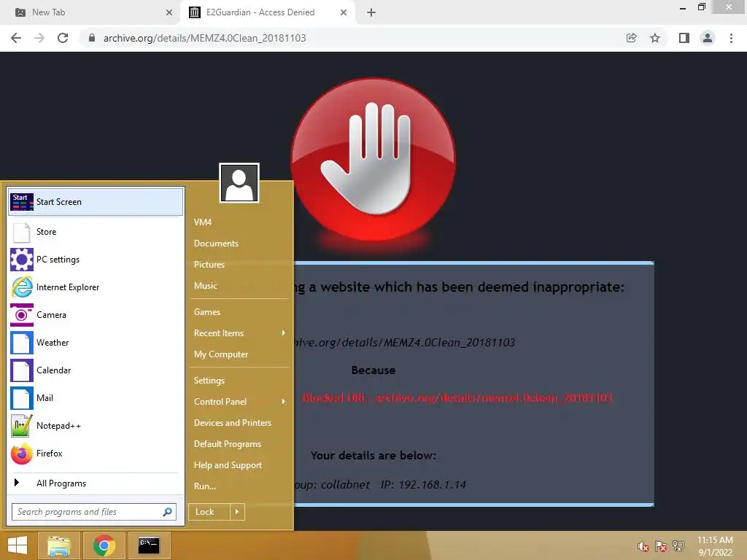Image resolution: width=747 pixels, height=560 pixels.
Task: Open VM4 user folder
Action: 203,222
